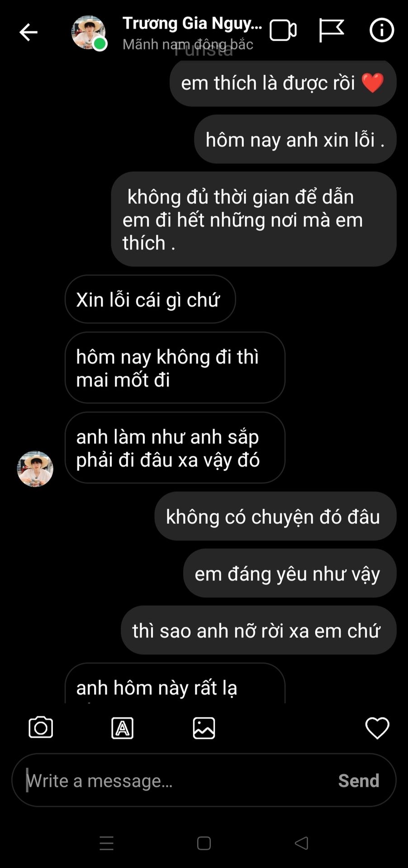Select the message "không có chuyện đó đâu"

click(x=275, y=516)
